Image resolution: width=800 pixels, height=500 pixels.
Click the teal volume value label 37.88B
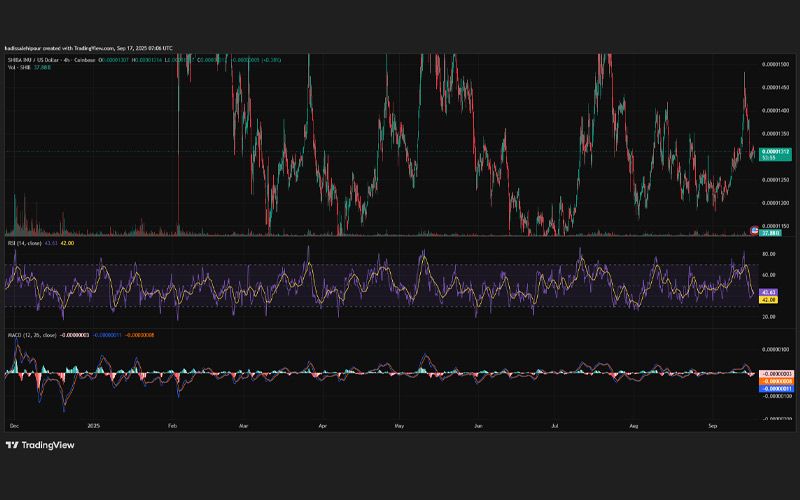pyautogui.click(x=770, y=233)
